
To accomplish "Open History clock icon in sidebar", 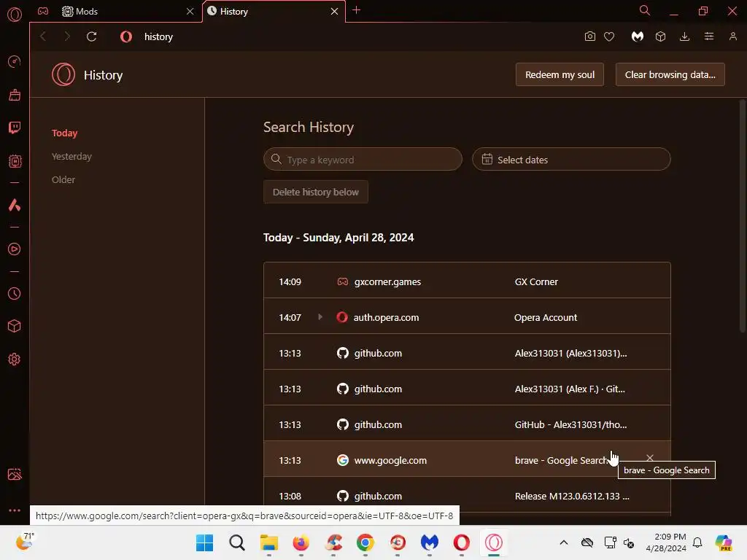I will tap(15, 293).
